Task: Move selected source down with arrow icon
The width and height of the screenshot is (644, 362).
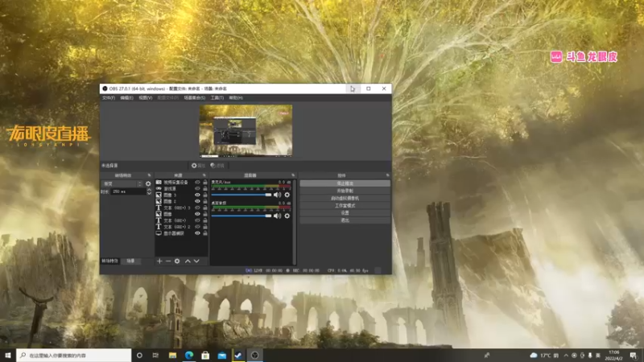Action: (x=196, y=261)
